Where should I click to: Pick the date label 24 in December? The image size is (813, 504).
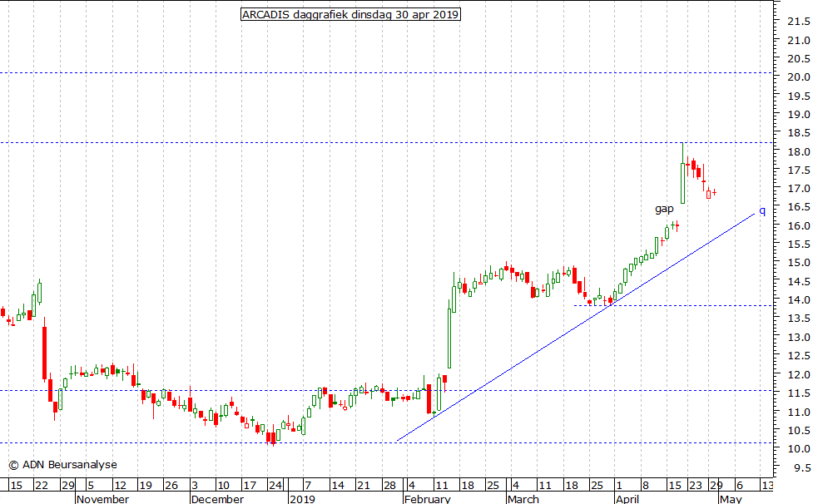point(275,486)
